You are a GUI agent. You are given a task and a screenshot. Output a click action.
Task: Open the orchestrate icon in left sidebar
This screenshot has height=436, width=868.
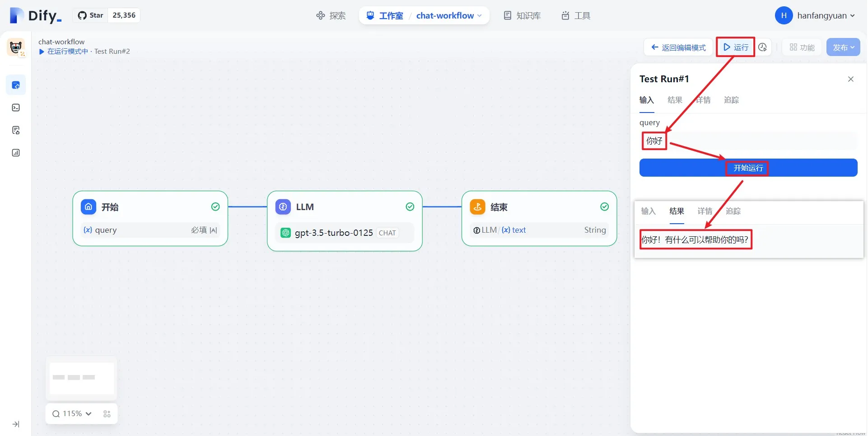coord(16,85)
